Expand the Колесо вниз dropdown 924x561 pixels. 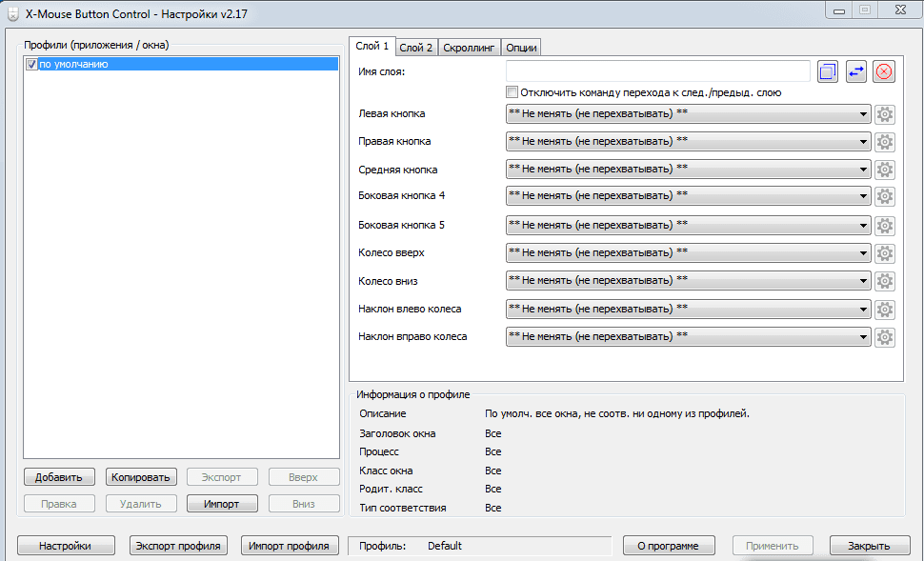(x=863, y=282)
